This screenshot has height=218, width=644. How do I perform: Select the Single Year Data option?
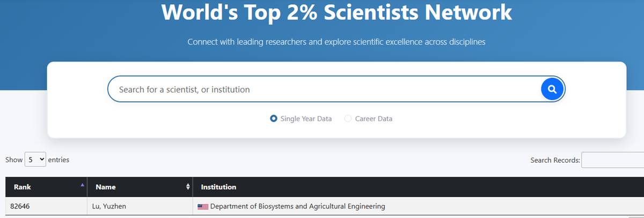(x=274, y=118)
